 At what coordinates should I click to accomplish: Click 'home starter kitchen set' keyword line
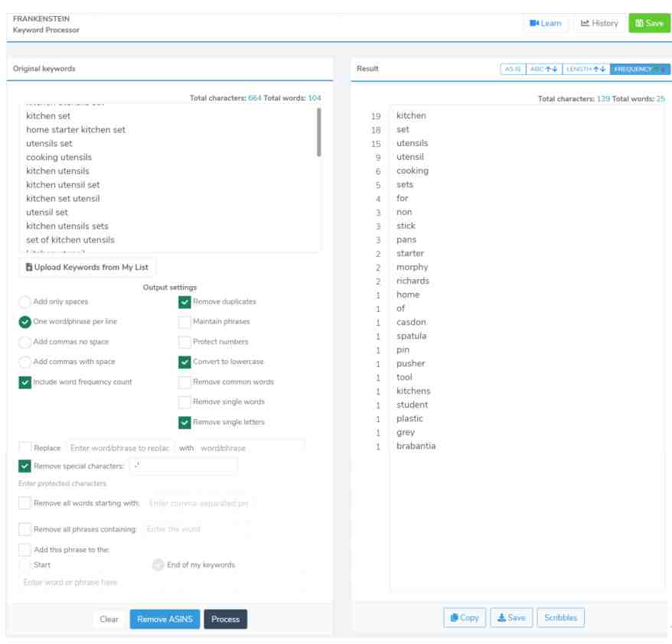(x=76, y=130)
